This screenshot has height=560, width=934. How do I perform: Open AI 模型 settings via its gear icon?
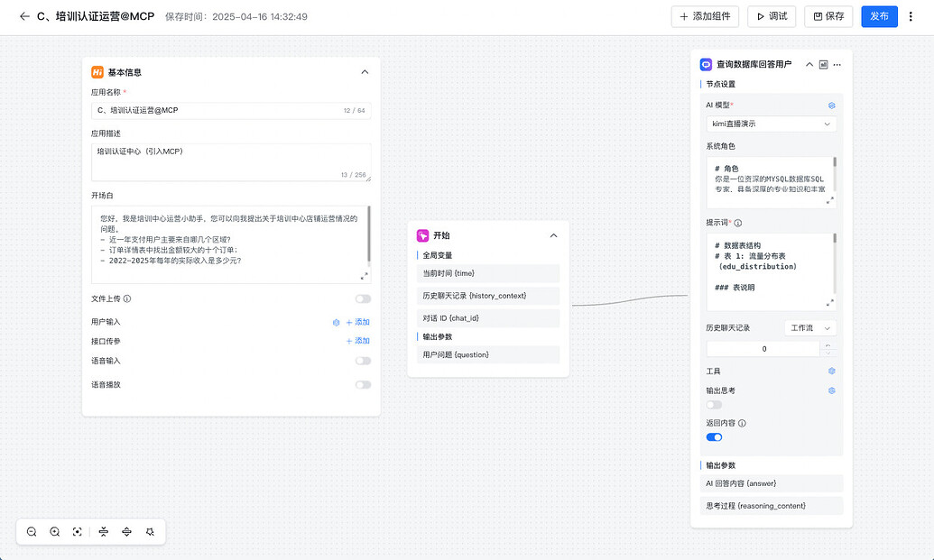pyautogui.click(x=831, y=106)
